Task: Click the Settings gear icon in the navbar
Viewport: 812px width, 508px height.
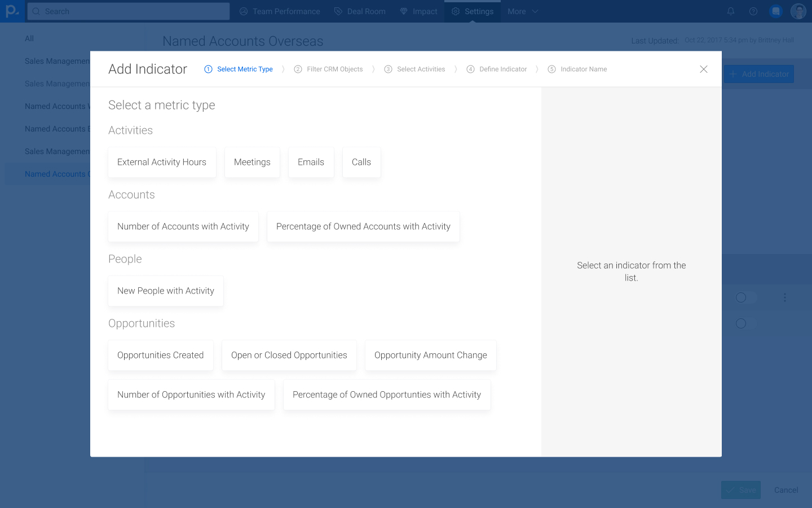Action: (x=456, y=11)
